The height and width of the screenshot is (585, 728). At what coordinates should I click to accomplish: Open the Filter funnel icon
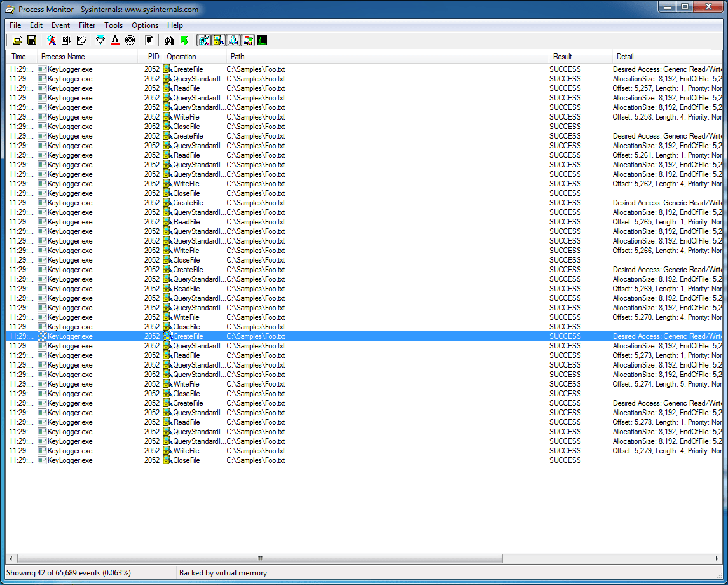[x=100, y=41]
